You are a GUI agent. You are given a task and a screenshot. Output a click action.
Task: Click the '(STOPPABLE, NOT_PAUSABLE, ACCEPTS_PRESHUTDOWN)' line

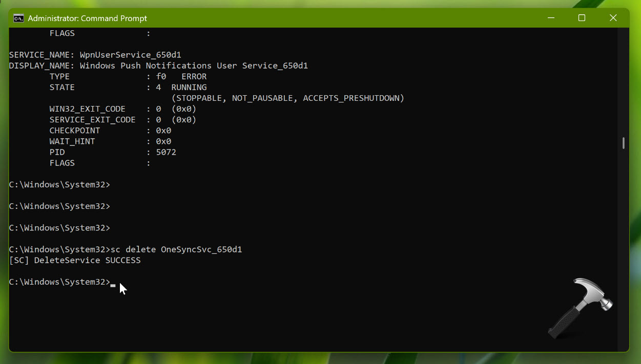288,98
